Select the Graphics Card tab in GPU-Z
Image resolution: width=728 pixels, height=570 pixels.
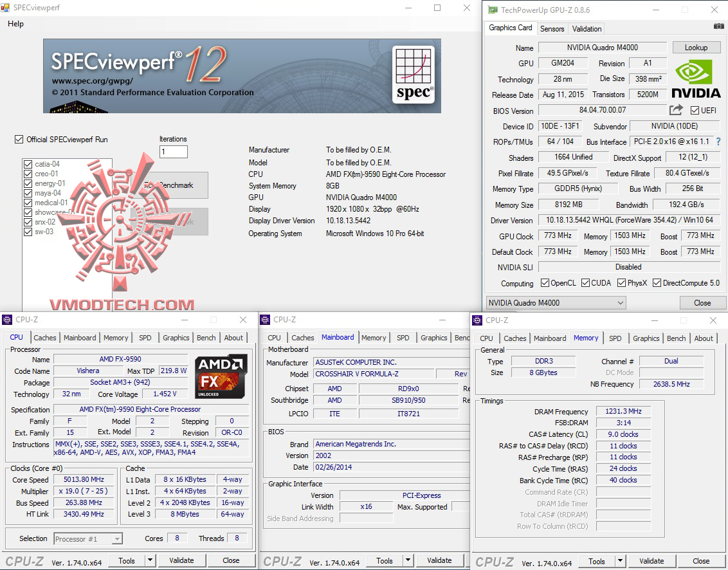pyautogui.click(x=510, y=28)
